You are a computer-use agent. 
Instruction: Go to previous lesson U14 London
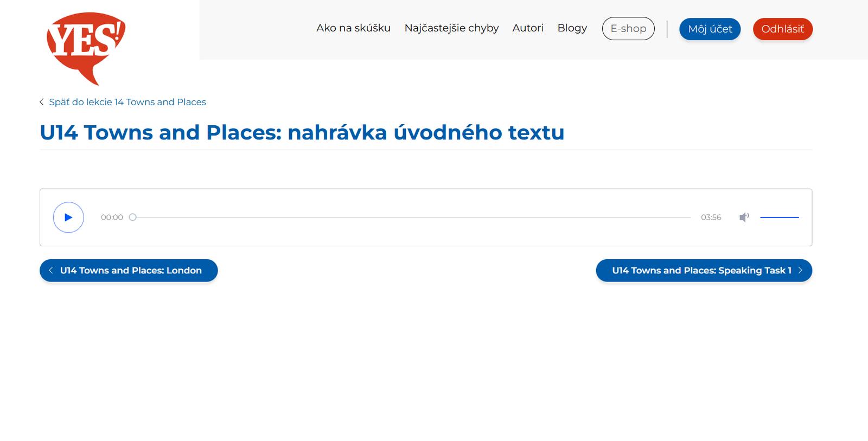pos(131,271)
